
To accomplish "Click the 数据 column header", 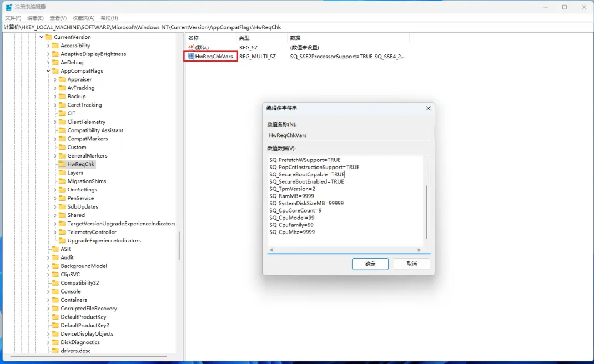I will coord(348,38).
